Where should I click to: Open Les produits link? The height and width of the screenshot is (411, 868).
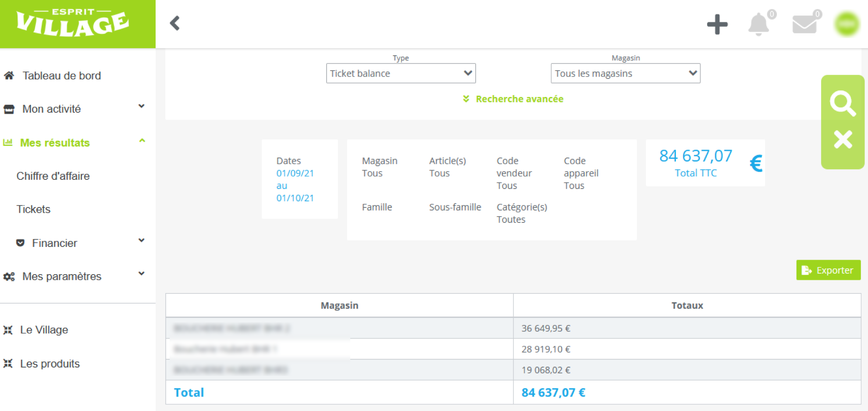click(50, 364)
